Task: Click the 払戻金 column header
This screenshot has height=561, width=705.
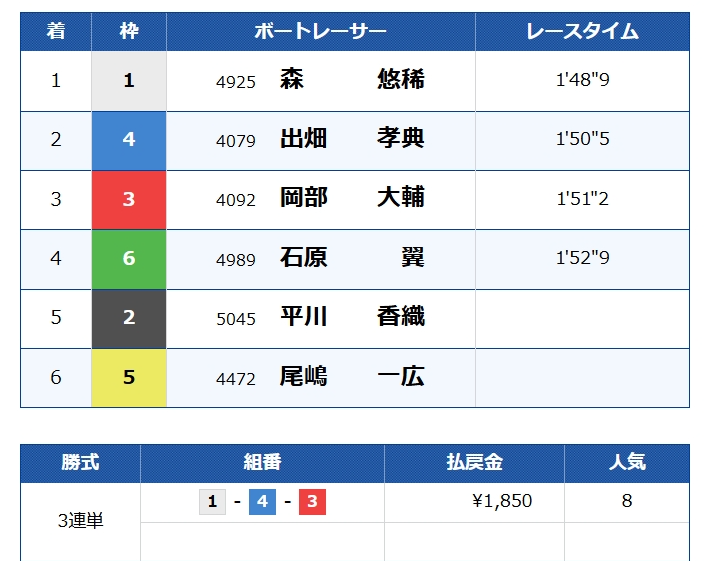Action: [474, 463]
